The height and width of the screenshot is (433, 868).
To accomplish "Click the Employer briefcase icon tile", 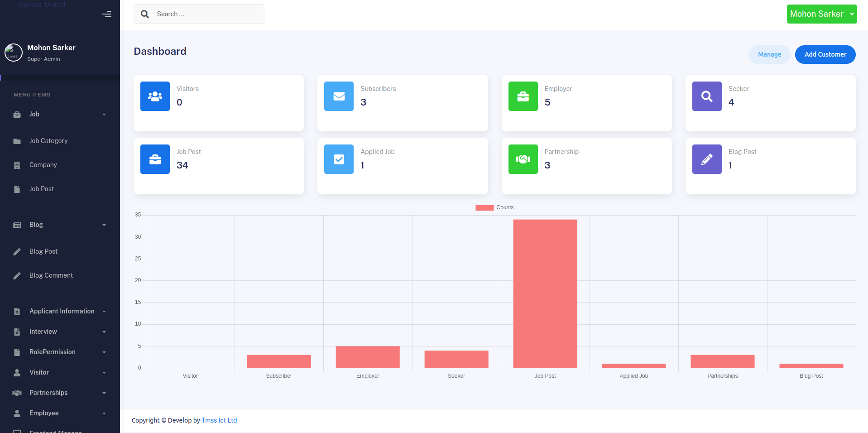I will point(523,96).
